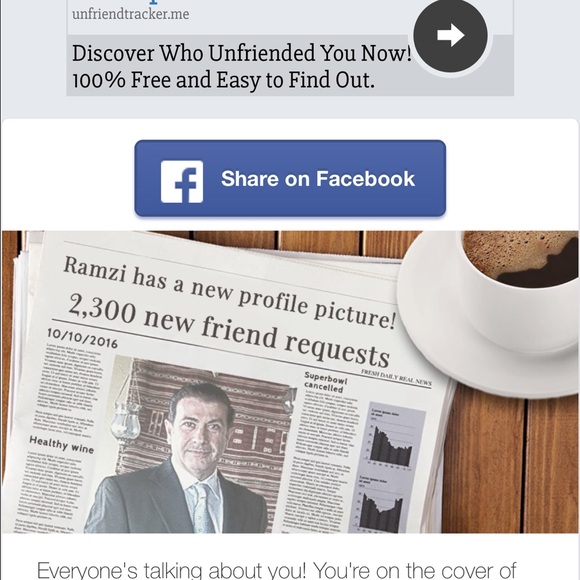Click the 10/10/2016 date on the newspaper
Viewport: 580px width, 580px height.
82,338
